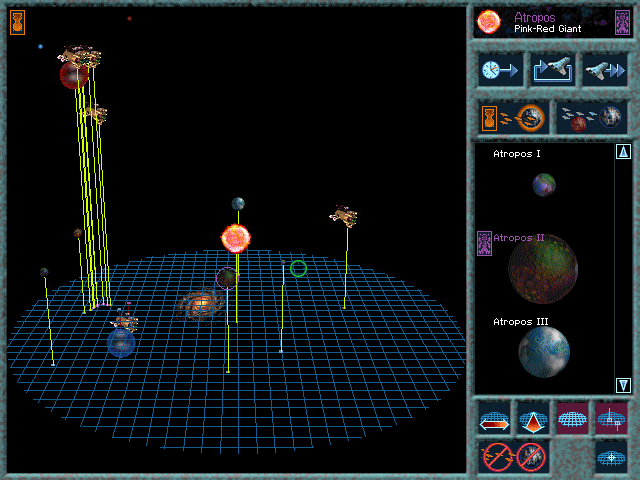Click the shuttle fast-forward arrows button

[604, 70]
